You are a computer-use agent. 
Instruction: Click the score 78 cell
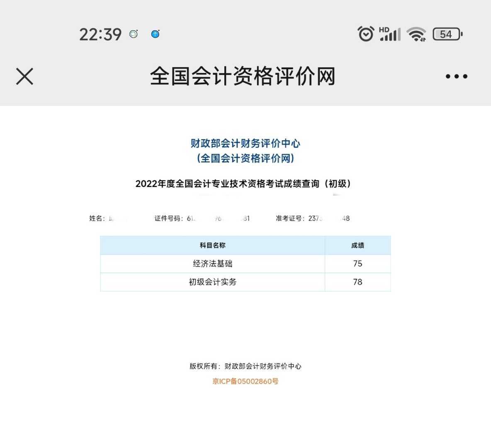pyautogui.click(x=357, y=282)
